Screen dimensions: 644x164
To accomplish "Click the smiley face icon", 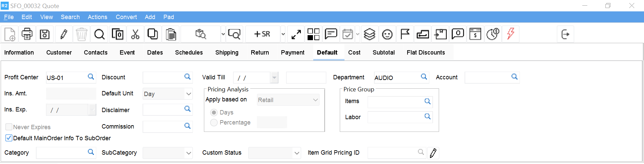I will [387, 34].
